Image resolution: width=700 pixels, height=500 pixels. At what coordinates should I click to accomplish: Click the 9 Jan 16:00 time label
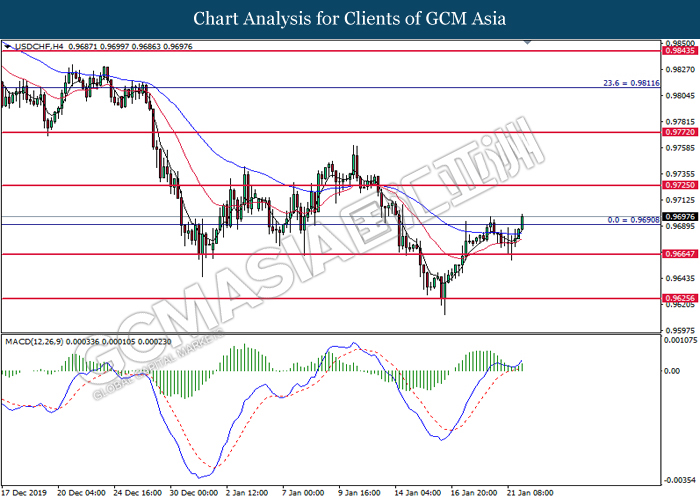tap(359, 493)
